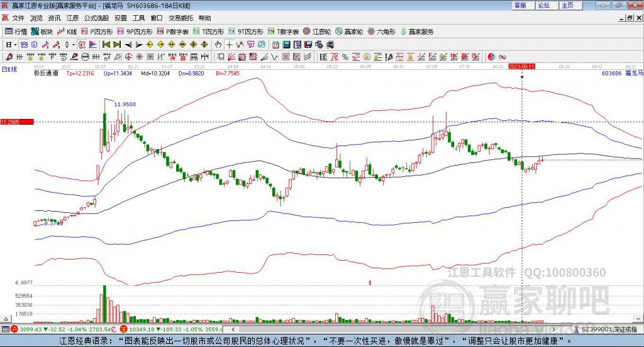The height and width of the screenshot is (347, 644).
Task: Click the red 11.2985 price label
Action: 17,122
